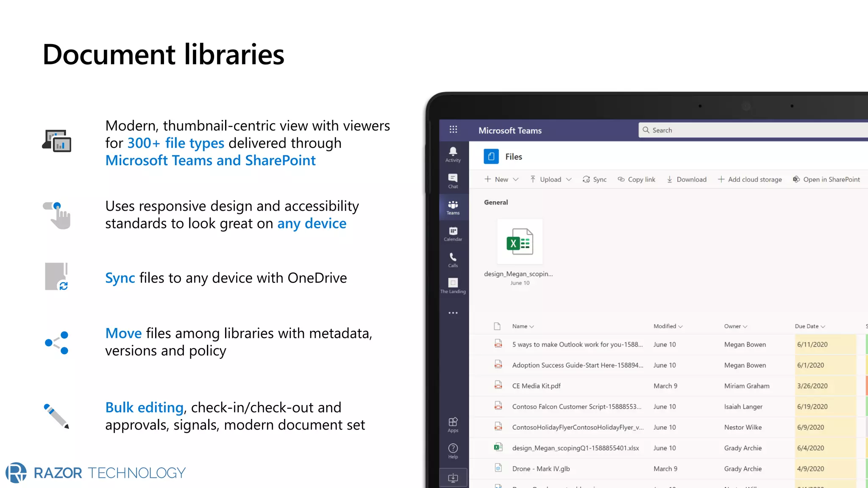Show more apps ellipsis
868x488 pixels.
pos(453,313)
